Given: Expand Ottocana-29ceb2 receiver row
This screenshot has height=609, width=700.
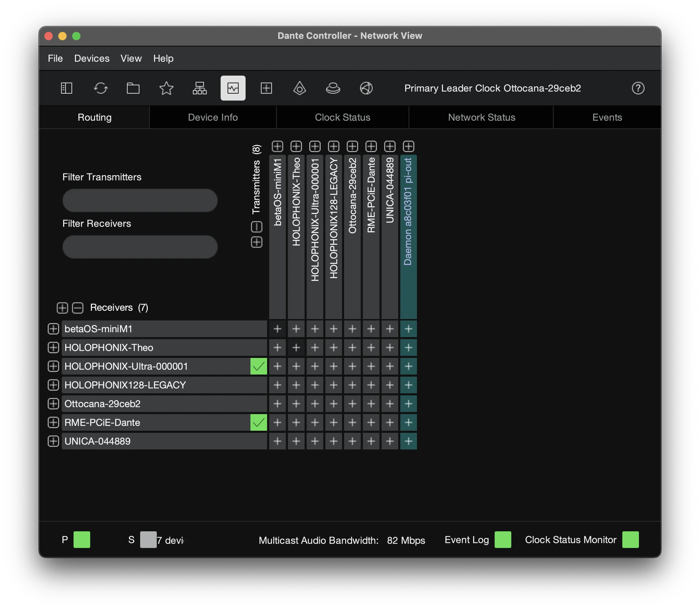Looking at the screenshot, I should click(53, 404).
